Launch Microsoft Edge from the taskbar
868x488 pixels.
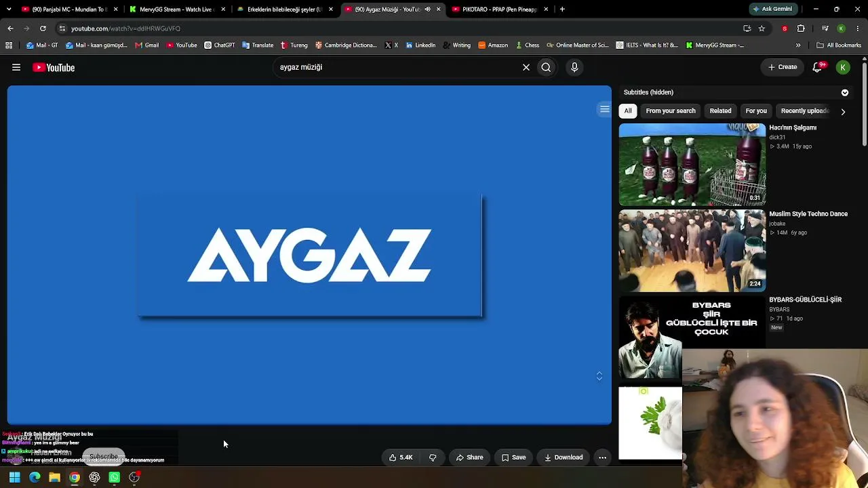pos(35,477)
